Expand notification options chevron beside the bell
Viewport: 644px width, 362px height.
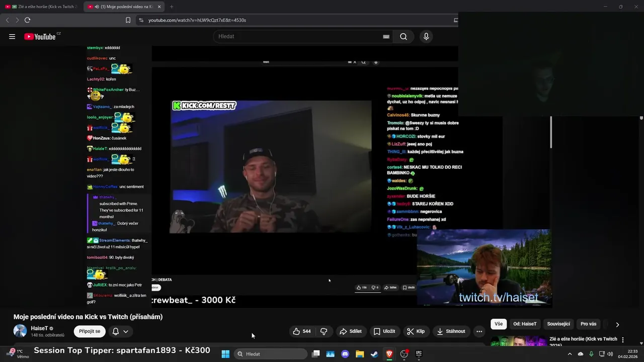[x=126, y=331]
